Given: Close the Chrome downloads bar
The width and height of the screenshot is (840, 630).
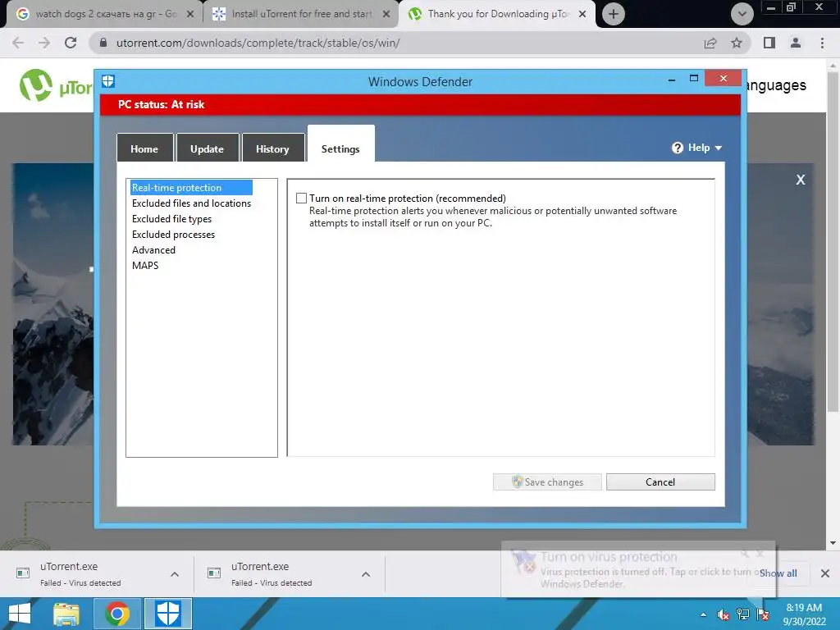Looking at the screenshot, I should coord(825,573).
